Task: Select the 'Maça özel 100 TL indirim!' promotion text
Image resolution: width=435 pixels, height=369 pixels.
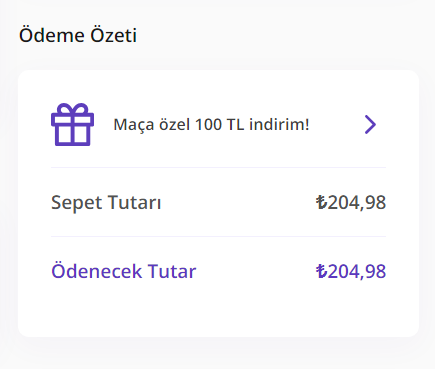Action: [x=211, y=125]
